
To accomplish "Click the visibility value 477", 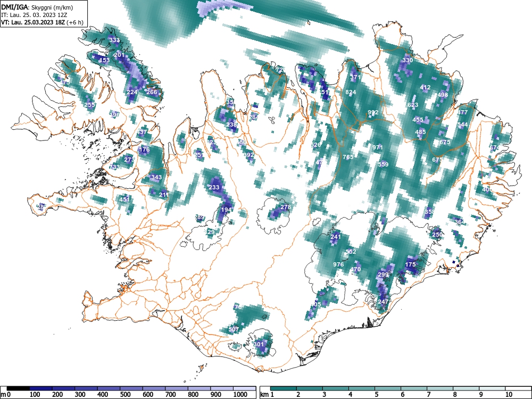I will [462, 112].
